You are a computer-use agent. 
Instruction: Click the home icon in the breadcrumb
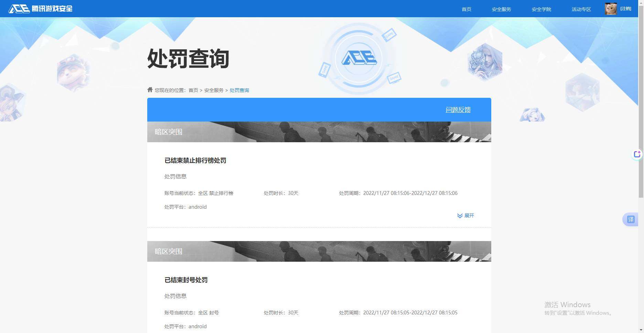150,89
